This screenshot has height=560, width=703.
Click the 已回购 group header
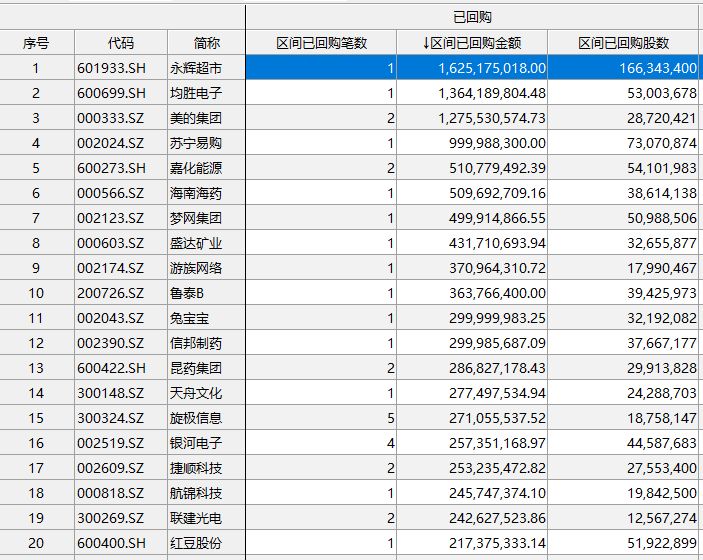pos(473,17)
